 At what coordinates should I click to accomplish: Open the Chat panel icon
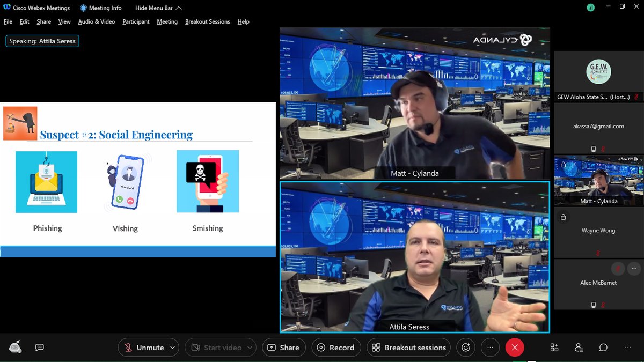pos(604,348)
